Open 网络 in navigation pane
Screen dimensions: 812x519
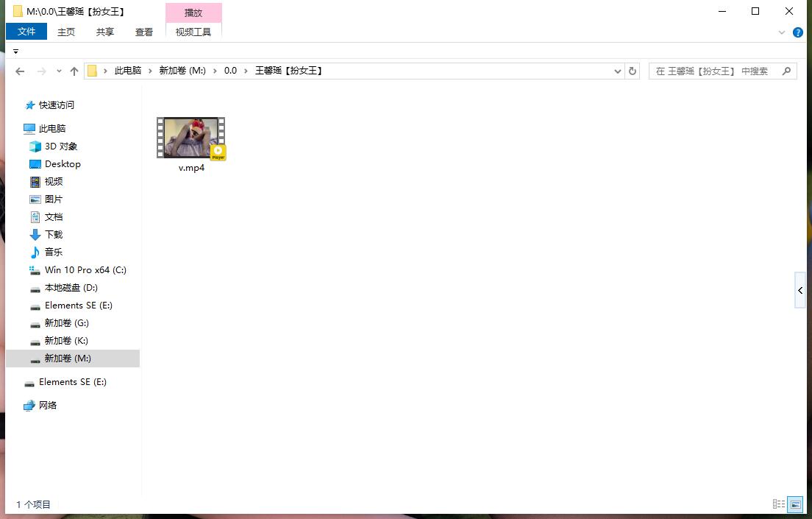tap(47, 406)
